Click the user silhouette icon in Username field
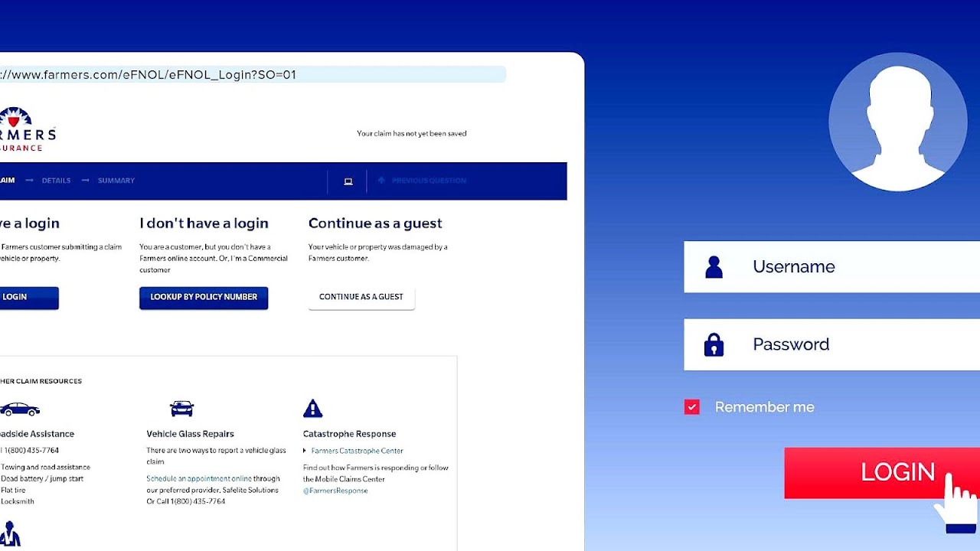Screen dimensions: 980x551 714,267
